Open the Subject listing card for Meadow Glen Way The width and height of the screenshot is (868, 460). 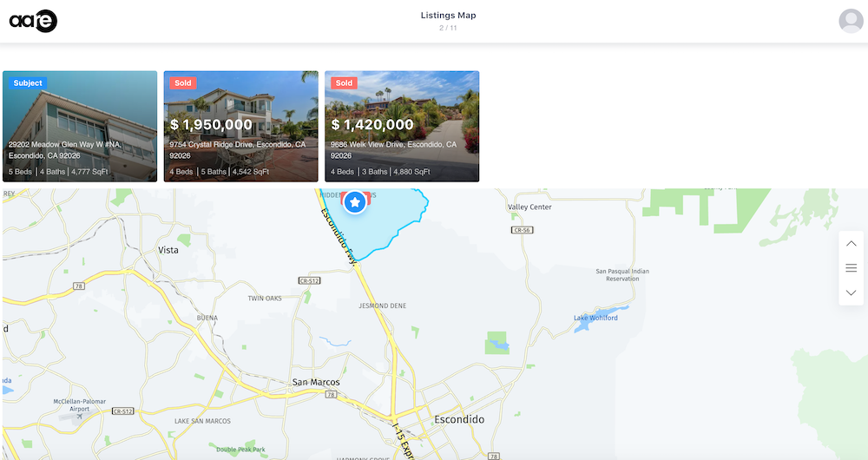tap(80, 126)
